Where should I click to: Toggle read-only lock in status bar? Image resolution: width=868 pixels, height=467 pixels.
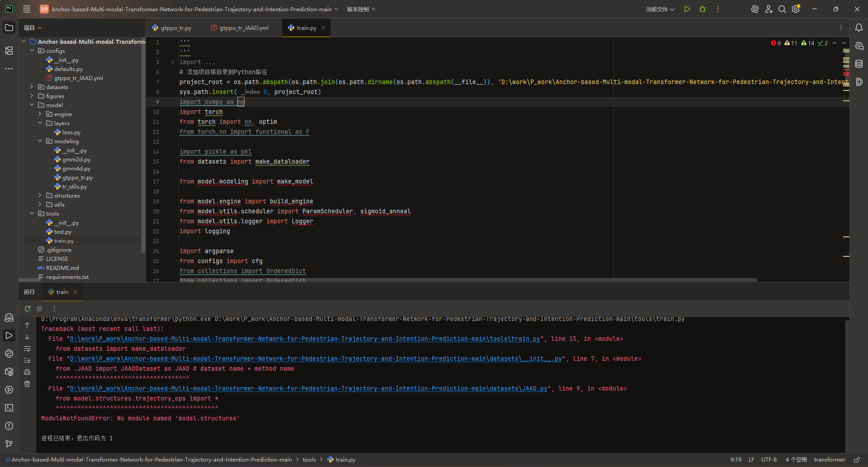[857, 460]
